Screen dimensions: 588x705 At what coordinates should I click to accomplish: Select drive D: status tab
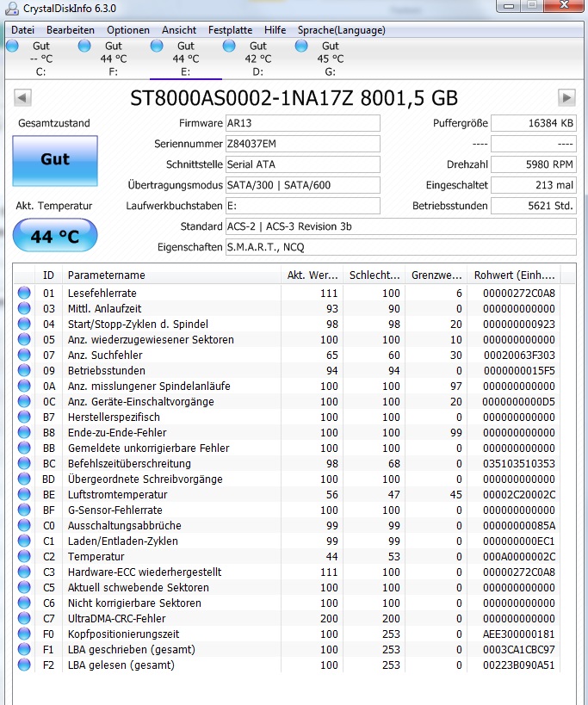coord(258,59)
